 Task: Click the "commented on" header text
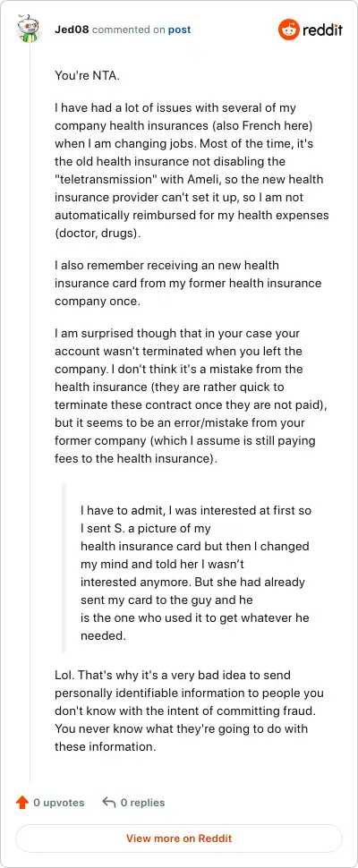point(128,30)
